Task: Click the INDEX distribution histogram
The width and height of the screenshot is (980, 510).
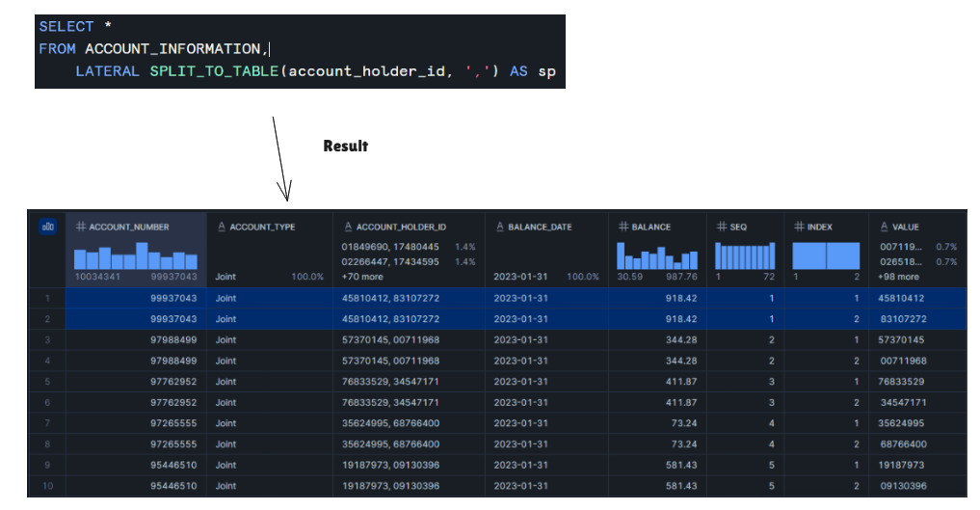Action: [x=826, y=255]
